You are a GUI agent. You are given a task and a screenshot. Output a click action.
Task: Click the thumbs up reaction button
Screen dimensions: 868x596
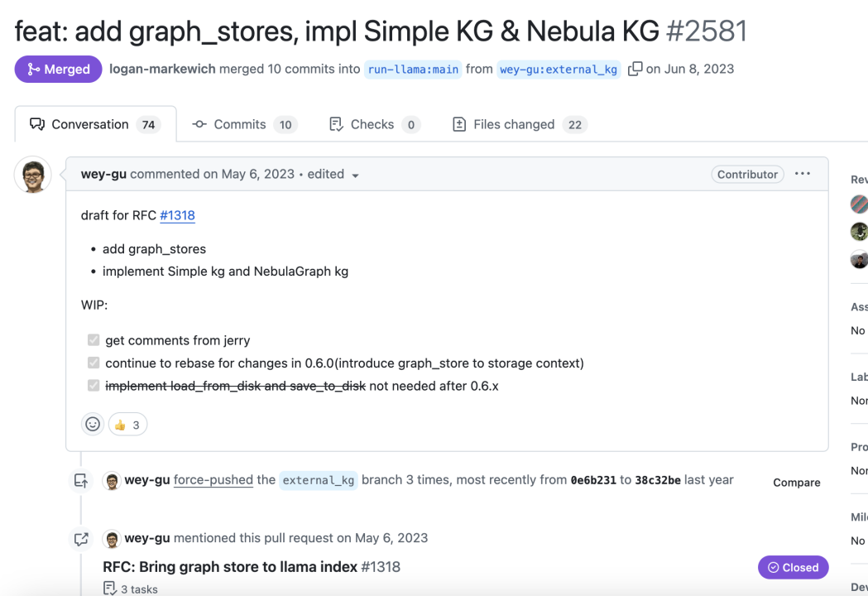127,425
